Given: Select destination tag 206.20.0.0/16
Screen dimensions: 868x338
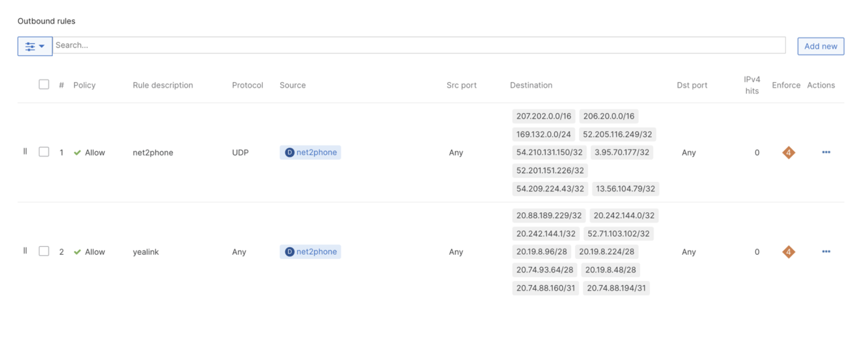Looking at the screenshot, I should pyautogui.click(x=609, y=116).
